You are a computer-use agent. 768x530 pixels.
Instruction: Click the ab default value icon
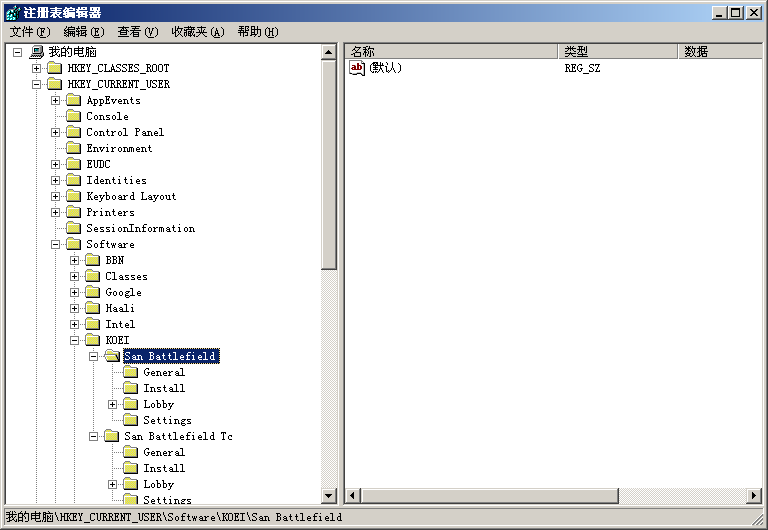coord(357,68)
